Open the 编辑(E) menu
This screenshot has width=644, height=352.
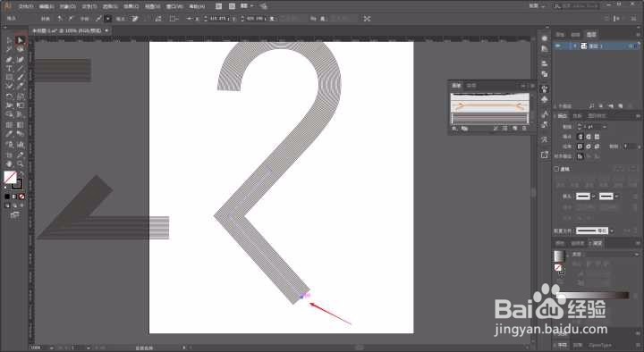tap(47, 6)
